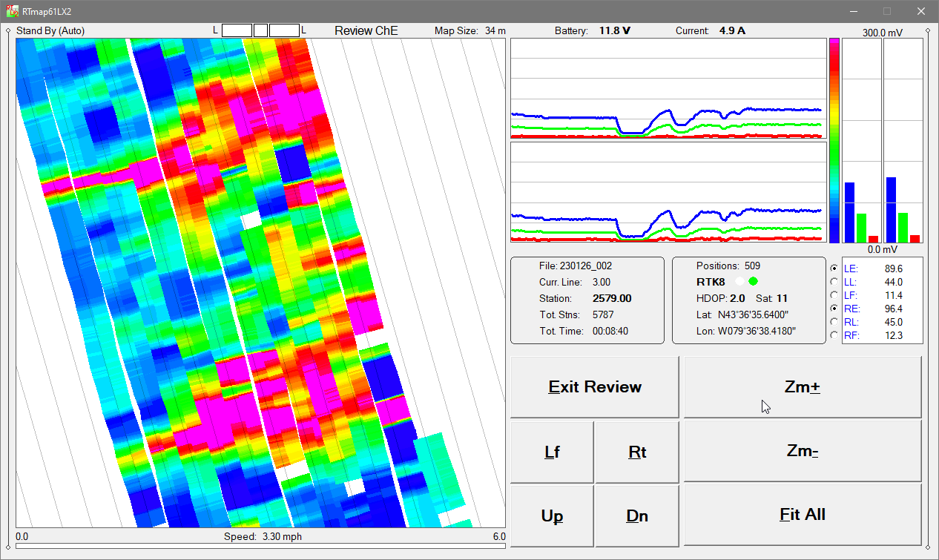Click the rainbow color scale bar
The width and height of the screenshot is (939, 560).
click(x=834, y=141)
